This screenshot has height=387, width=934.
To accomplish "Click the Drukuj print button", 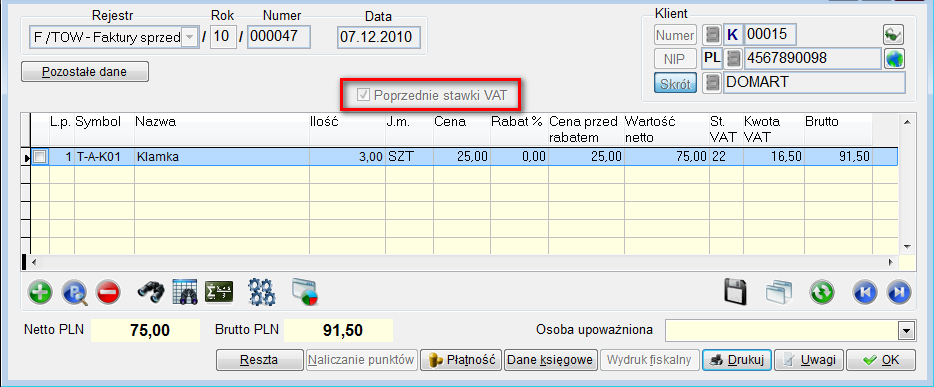I will [x=737, y=360].
